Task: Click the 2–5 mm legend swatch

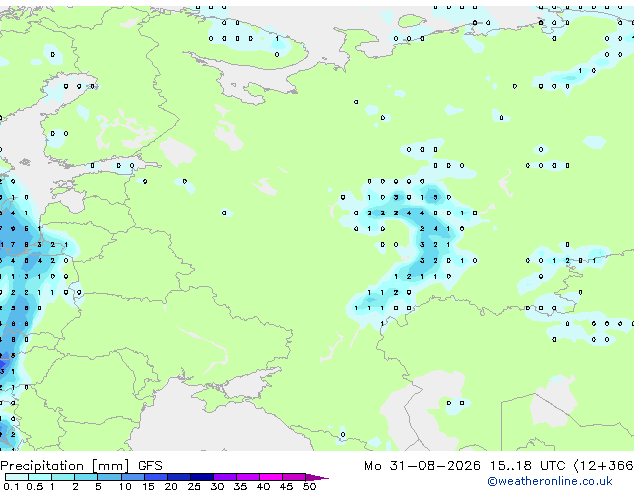Action: pyautogui.click(x=86, y=477)
